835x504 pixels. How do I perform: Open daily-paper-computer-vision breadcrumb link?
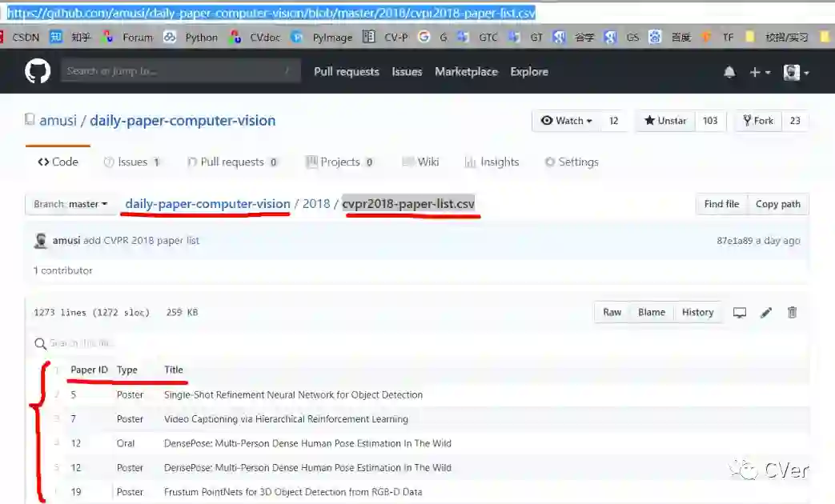pos(207,203)
